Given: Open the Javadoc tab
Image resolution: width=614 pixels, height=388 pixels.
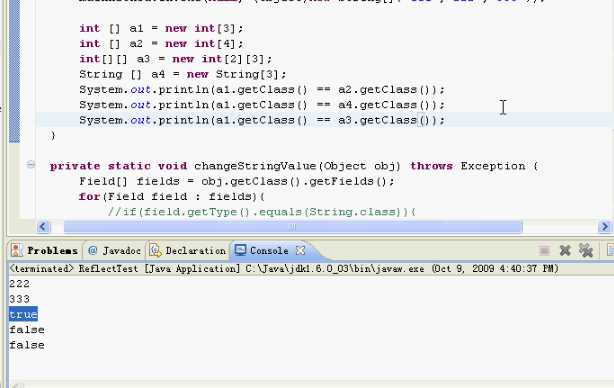Looking at the screenshot, I should pyautogui.click(x=121, y=251).
